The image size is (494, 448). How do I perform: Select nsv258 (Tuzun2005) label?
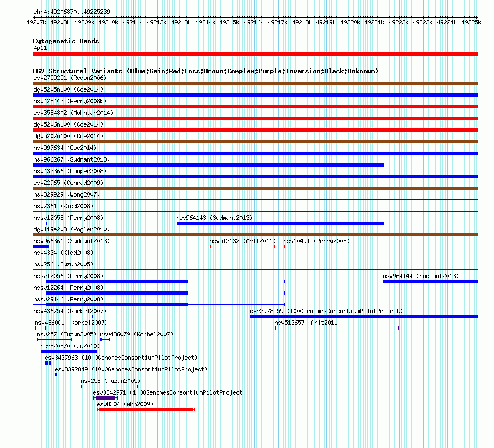click(110, 381)
